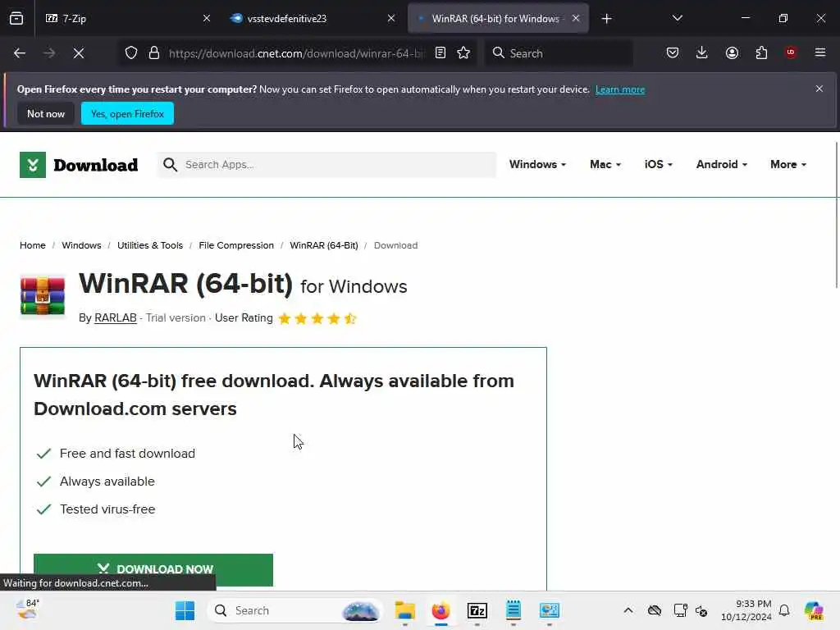
Task: Expand the iOS navigation dropdown
Action: [x=659, y=164]
